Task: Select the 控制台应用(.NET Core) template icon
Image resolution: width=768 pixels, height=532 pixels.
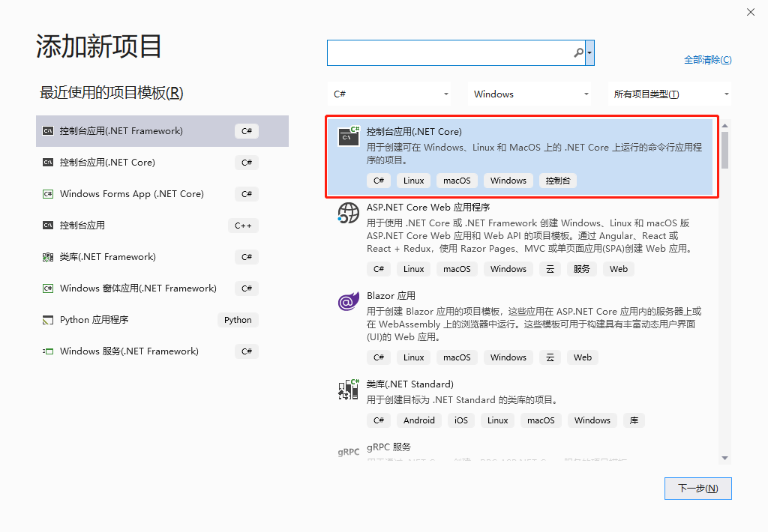Action: pos(348,137)
